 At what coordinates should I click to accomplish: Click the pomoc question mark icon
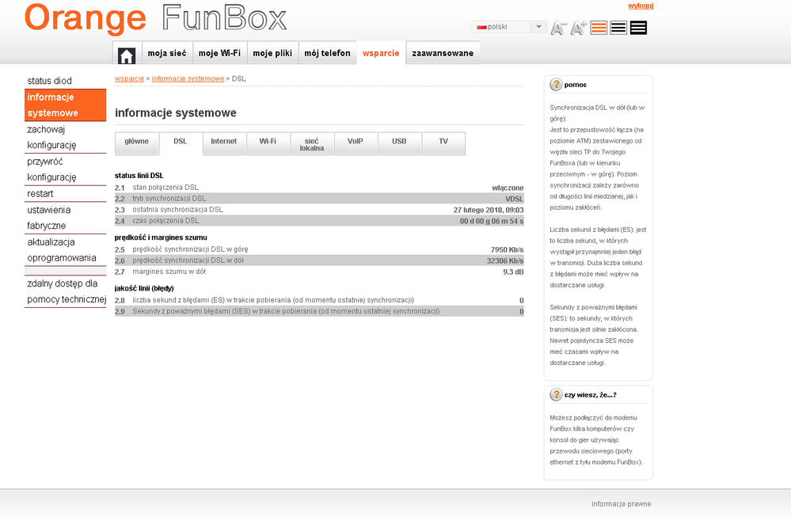click(556, 84)
